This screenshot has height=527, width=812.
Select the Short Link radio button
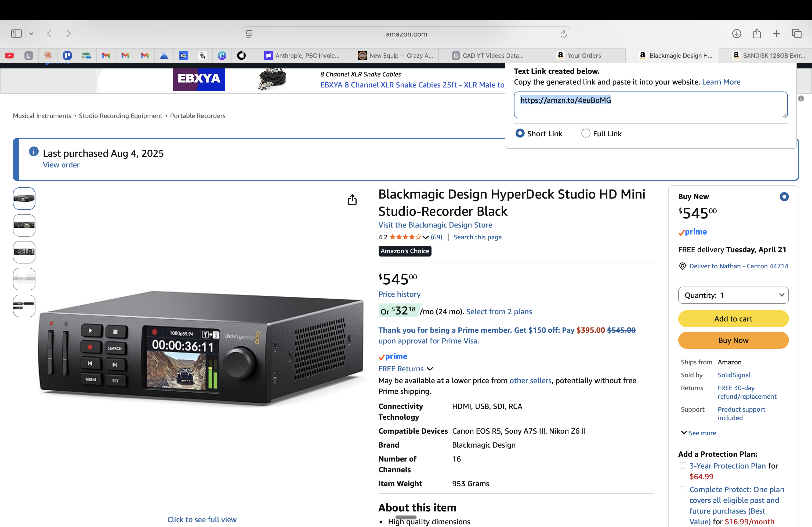click(x=520, y=133)
